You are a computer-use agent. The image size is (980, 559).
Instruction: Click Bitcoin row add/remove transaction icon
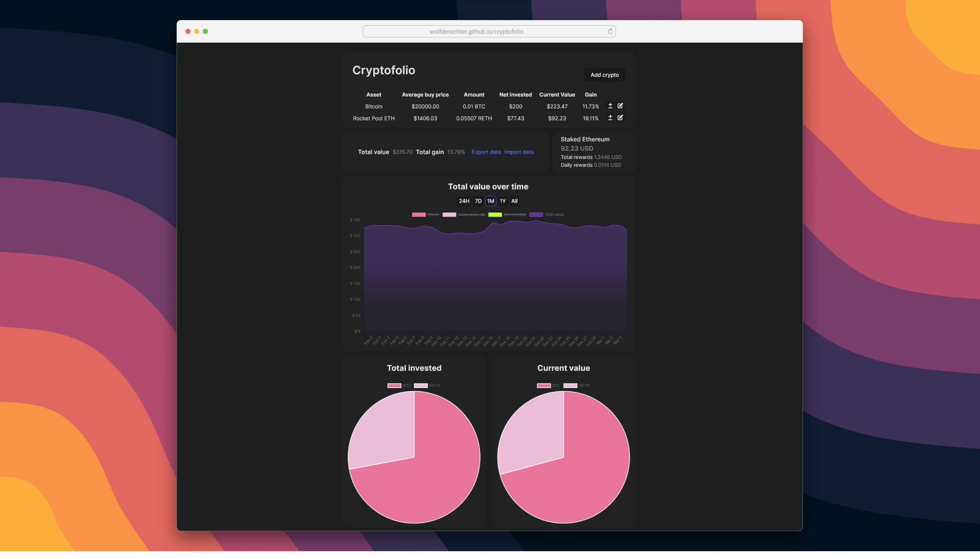(610, 106)
